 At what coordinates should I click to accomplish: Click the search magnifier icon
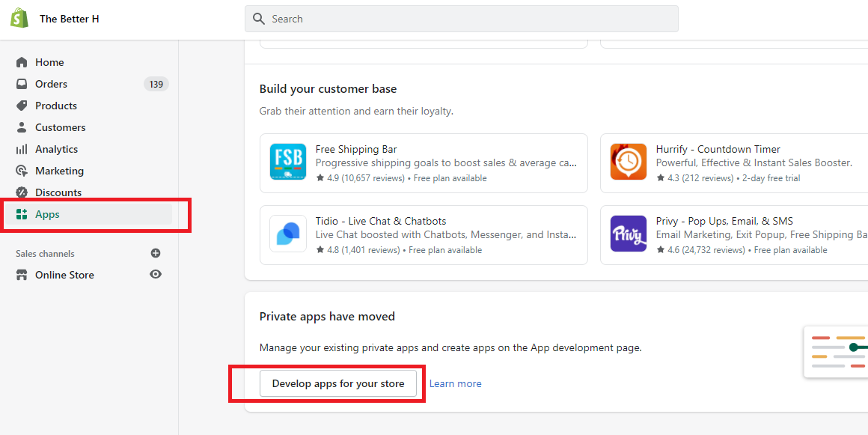pyautogui.click(x=258, y=19)
